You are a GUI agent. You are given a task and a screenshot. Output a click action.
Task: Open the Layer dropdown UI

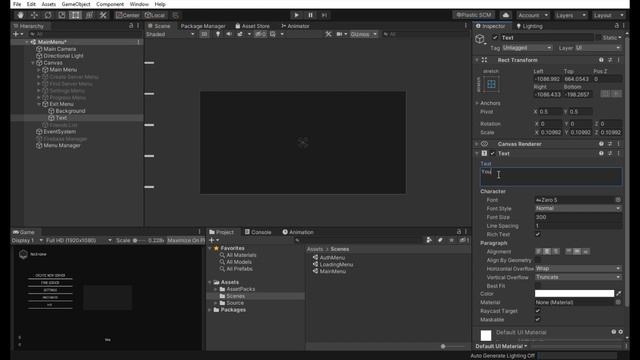tap(598, 48)
